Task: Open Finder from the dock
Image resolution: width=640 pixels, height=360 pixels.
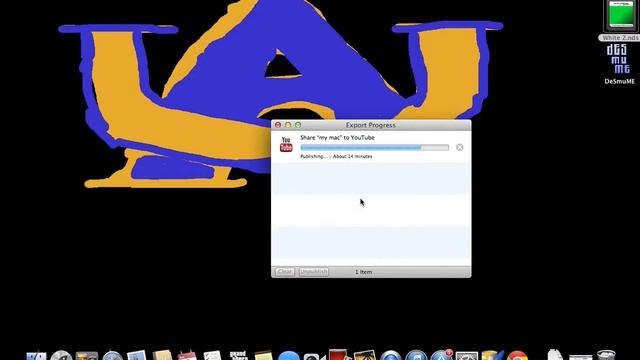Action: [x=36, y=355]
